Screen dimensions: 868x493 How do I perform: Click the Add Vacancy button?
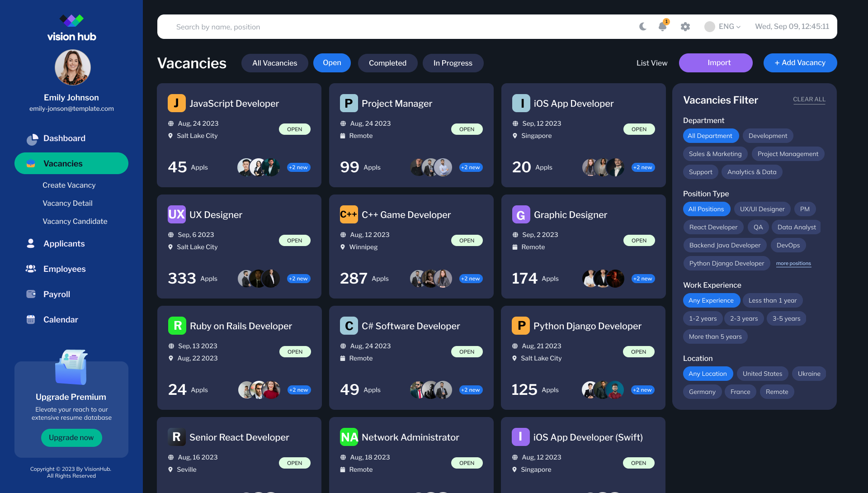[x=800, y=63]
